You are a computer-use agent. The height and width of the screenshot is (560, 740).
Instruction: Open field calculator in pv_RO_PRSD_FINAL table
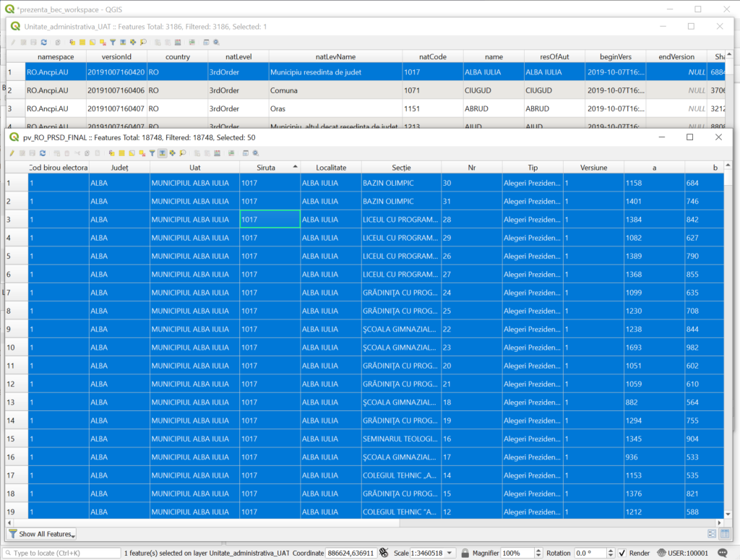coord(217,153)
